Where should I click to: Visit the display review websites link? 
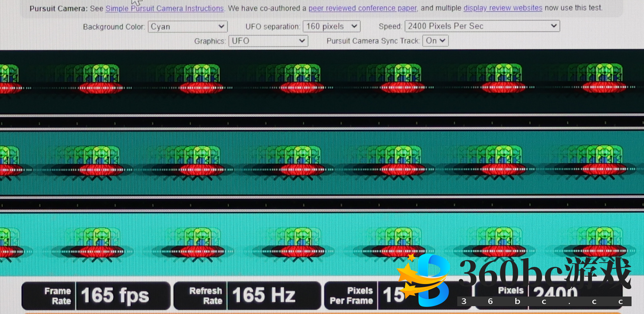pos(503,8)
